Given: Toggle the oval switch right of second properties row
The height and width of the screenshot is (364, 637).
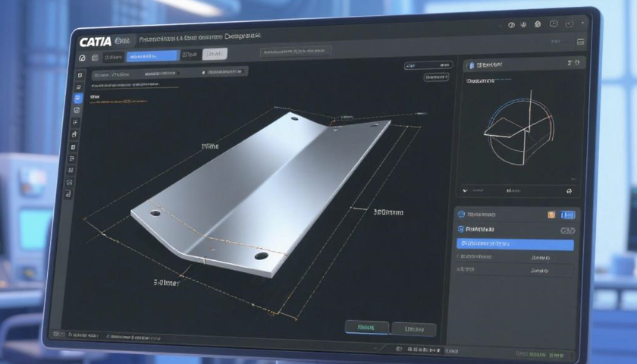Looking at the screenshot, I should (567, 230).
